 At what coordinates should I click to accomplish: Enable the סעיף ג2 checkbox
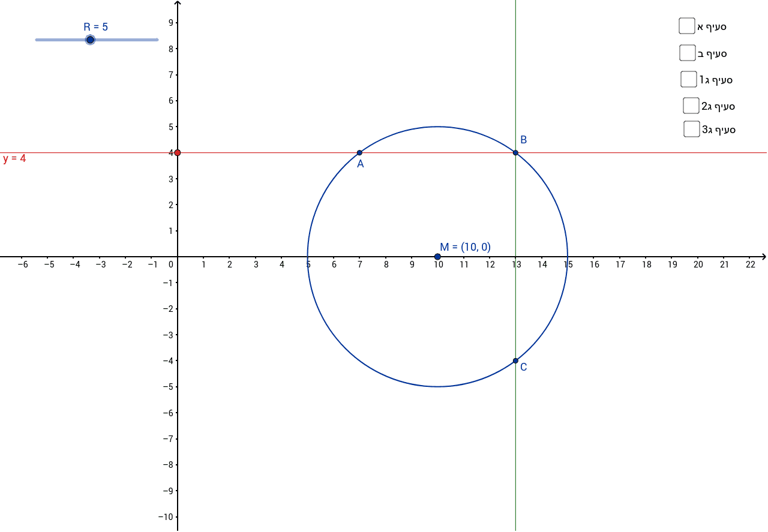click(x=691, y=106)
